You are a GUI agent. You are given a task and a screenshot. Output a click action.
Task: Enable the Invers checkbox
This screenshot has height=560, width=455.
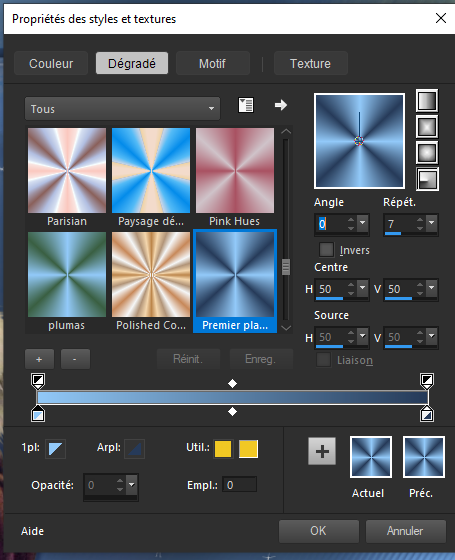[x=326, y=250]
